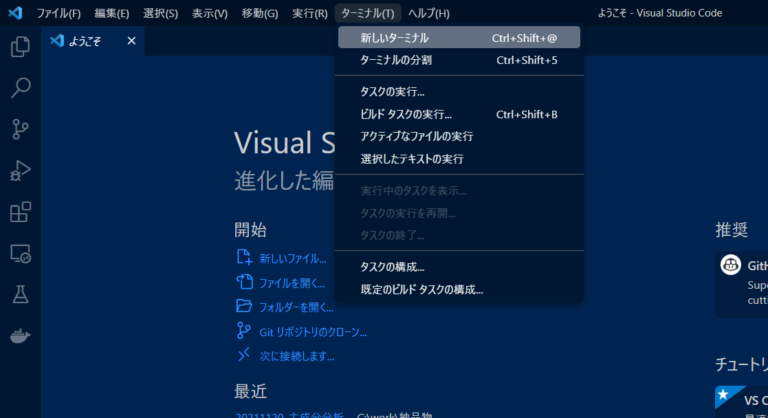Select アクティブなファイルの実行 entry
768x418 pixels.
click(x=416, y=136)
